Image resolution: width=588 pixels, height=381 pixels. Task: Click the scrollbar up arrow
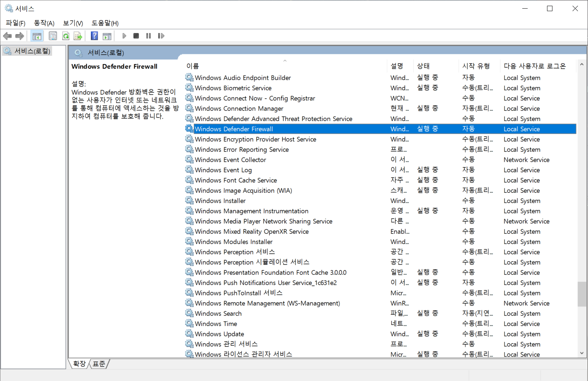pyautogui.click(x=582, y=65)
